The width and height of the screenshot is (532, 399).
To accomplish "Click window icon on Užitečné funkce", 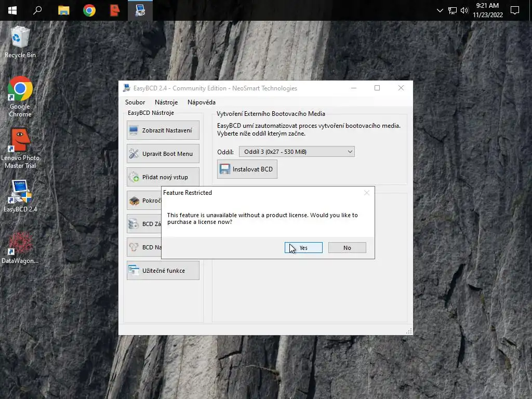I will (134, 270).
